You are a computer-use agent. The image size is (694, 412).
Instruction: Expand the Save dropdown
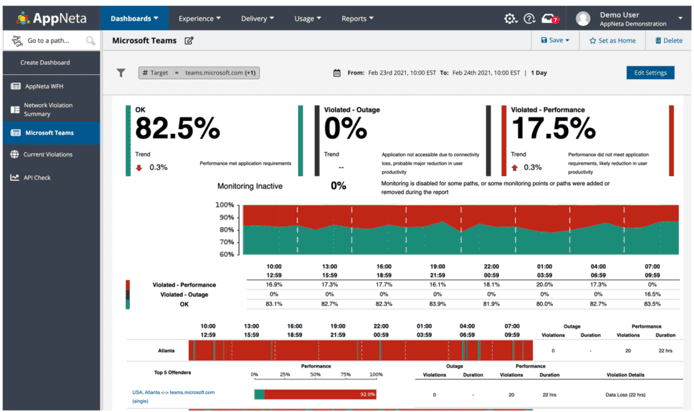click(x=555, y=41)
